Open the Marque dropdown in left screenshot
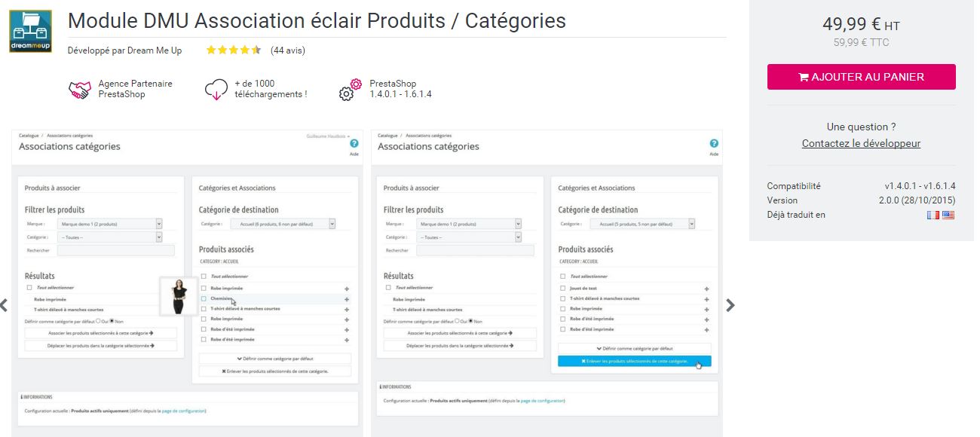 (x=110, y=224)
